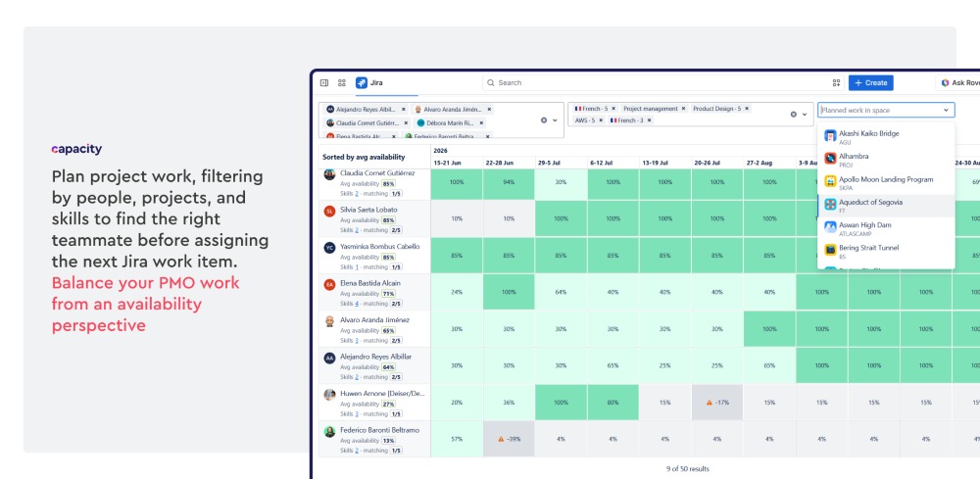Image resolution: width=980 pixels, height=479 pixels.
Task: Open Elena Bastida Alcain skills link
Action: coord(357,304)
